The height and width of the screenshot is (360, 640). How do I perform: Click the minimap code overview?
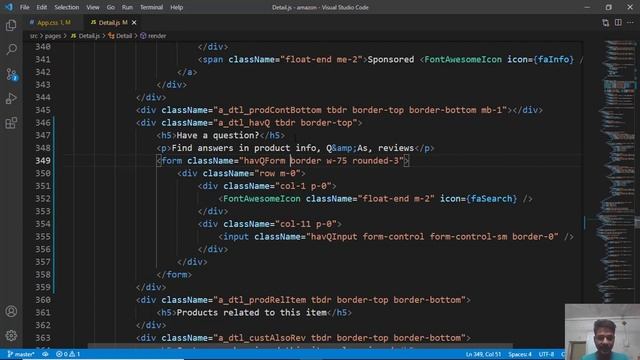617,171
